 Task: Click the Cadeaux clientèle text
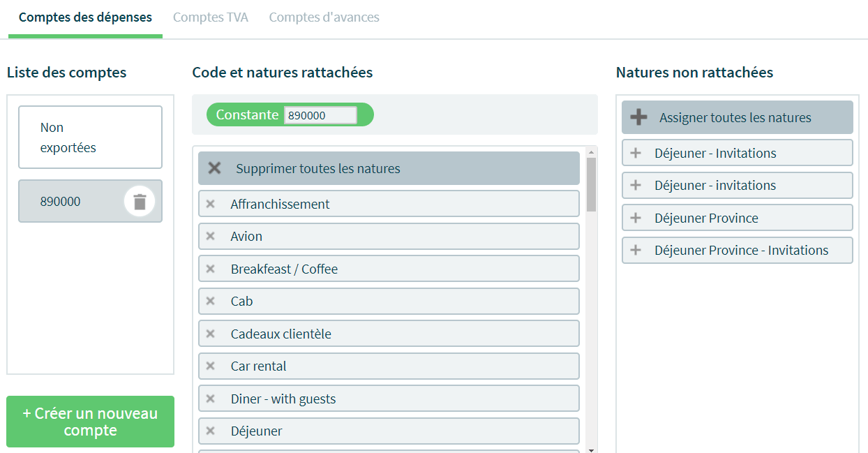point(281,334)
